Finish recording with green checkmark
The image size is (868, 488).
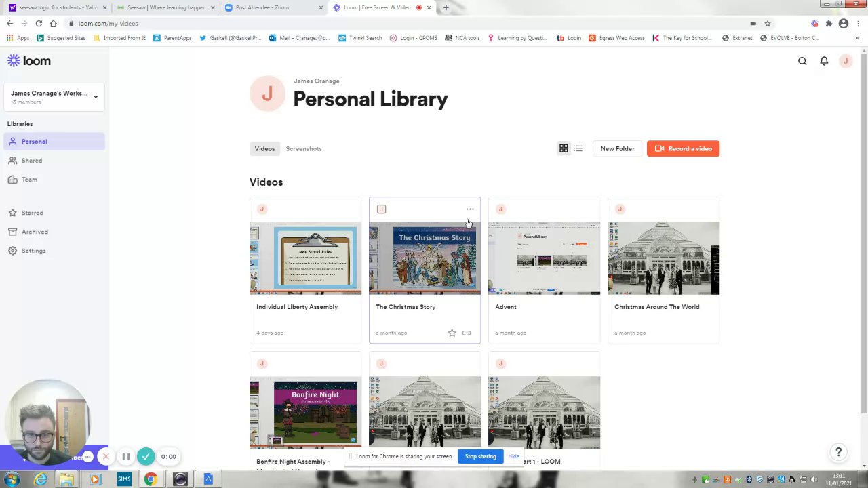[146, 457]
